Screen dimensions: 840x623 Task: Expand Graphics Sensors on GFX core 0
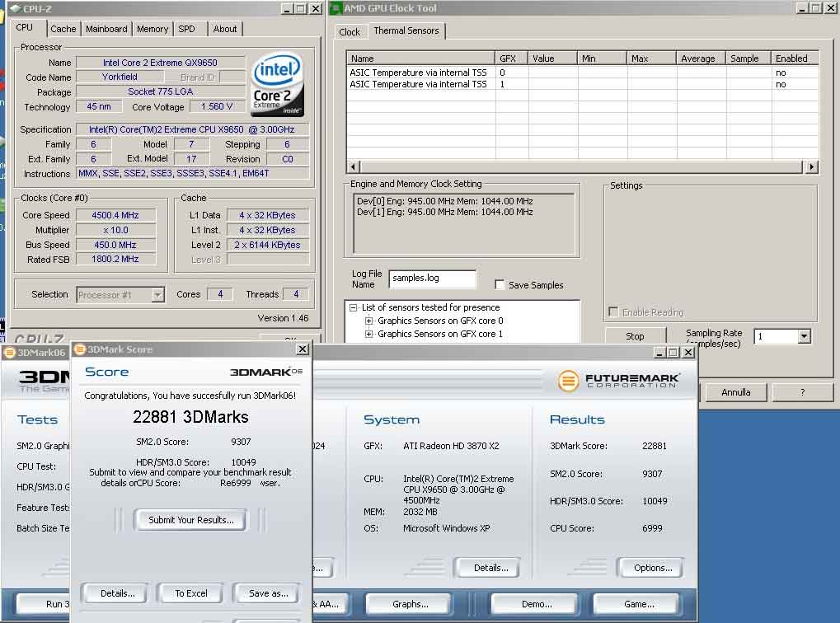368,321
